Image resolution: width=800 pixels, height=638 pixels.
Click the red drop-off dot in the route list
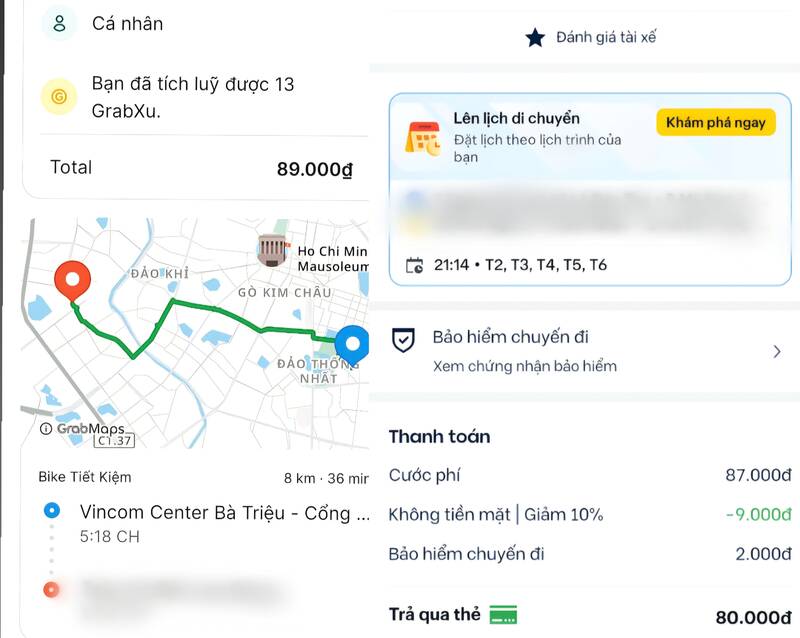click(51, 590)
